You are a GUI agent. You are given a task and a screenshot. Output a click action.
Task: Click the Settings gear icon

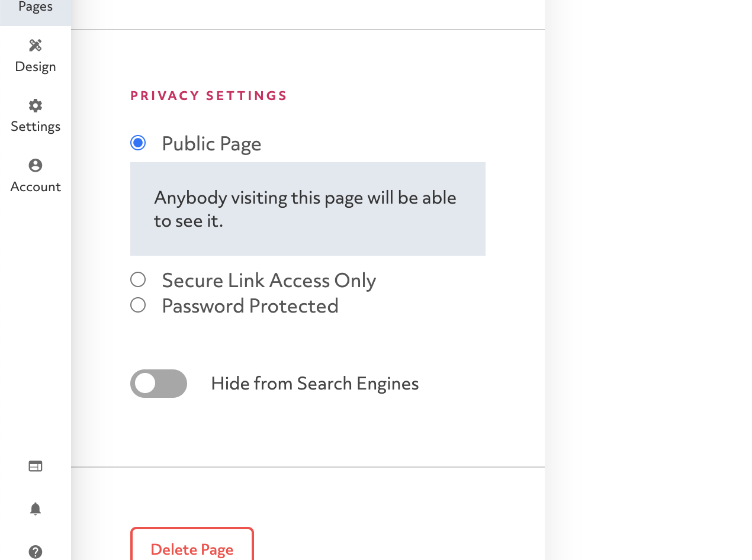click(36, 106)
